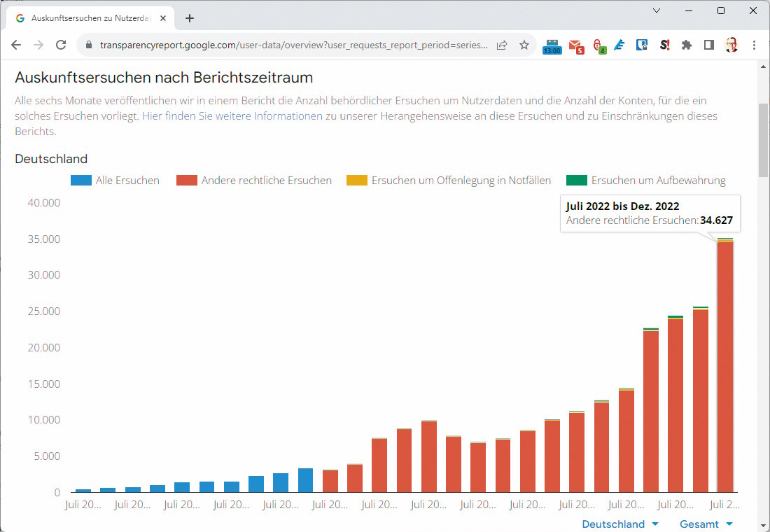Open Chrome's three-dot menu
The width and height of the screenshot is (770, 532).
point(754,45)
